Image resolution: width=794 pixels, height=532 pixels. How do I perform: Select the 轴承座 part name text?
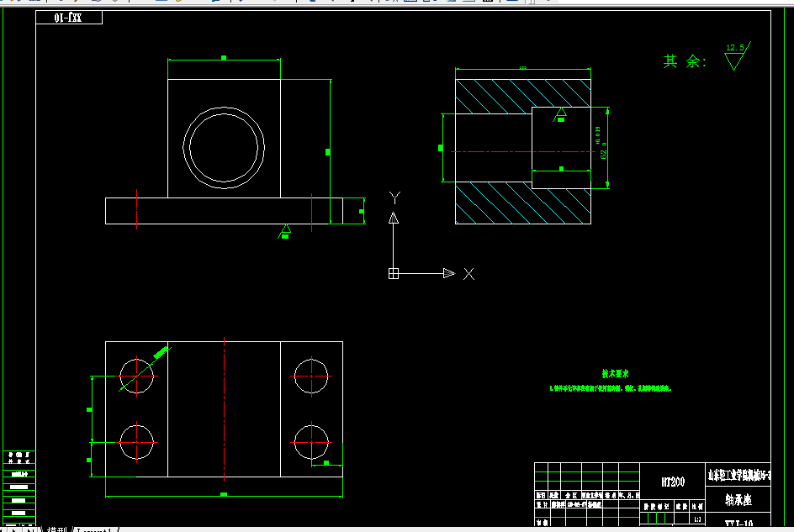click(738, 500)
